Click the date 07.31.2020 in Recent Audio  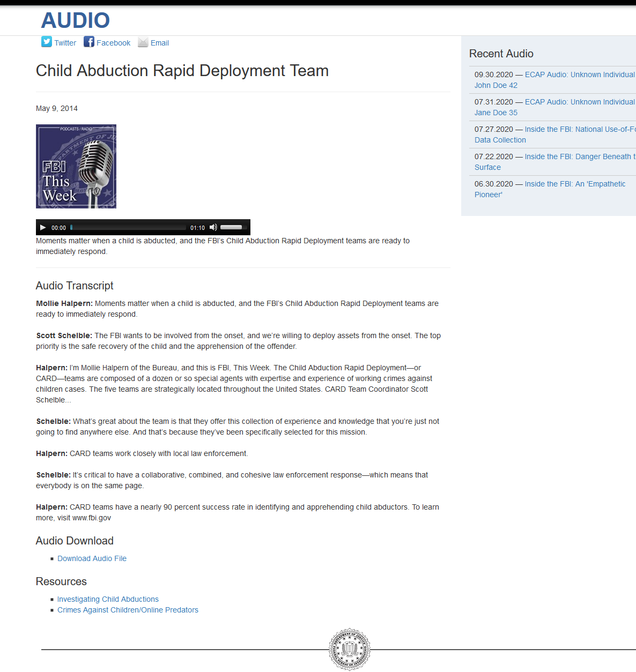[494, 102]
